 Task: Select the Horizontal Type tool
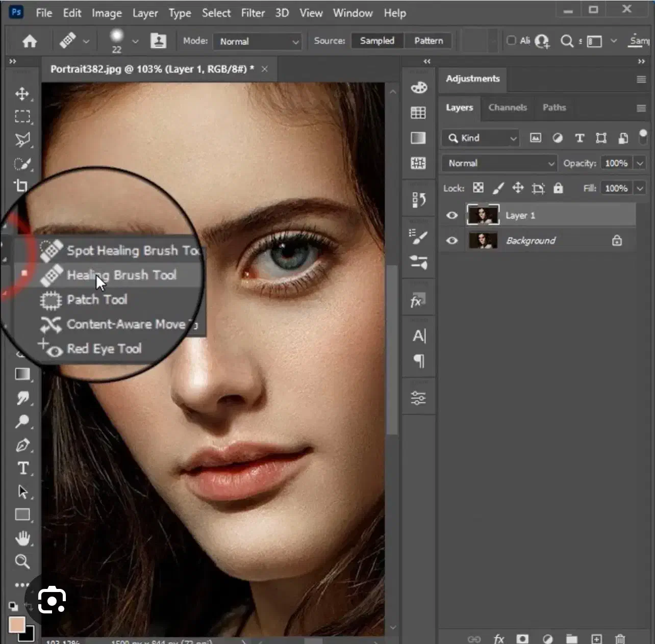pos(22,468)
